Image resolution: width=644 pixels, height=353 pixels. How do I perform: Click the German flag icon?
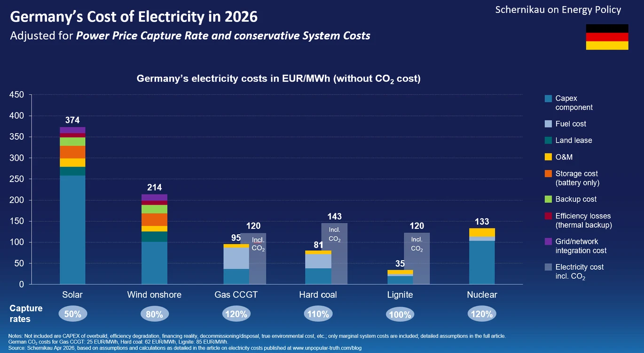[607, 37]
